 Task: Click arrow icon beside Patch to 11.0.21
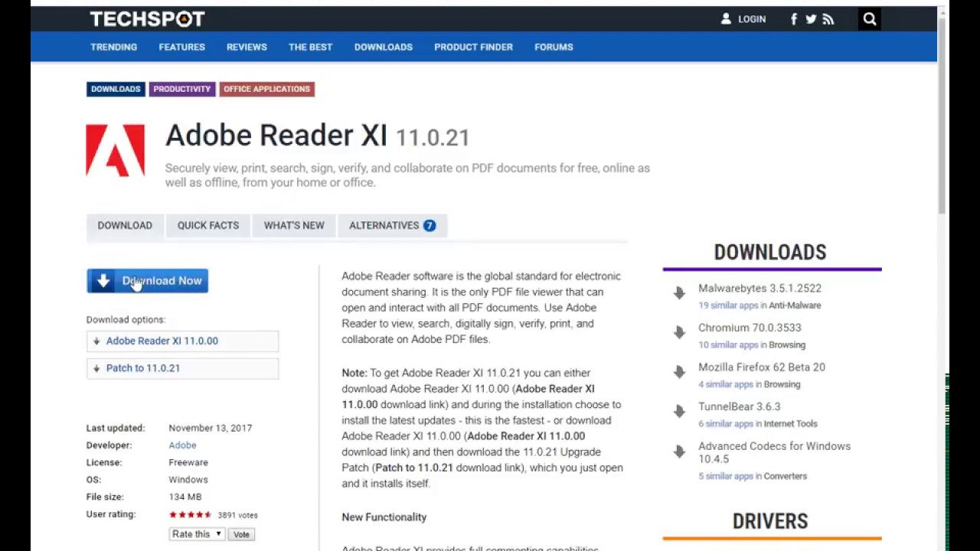pyautogui.click(x=96, y=368)
